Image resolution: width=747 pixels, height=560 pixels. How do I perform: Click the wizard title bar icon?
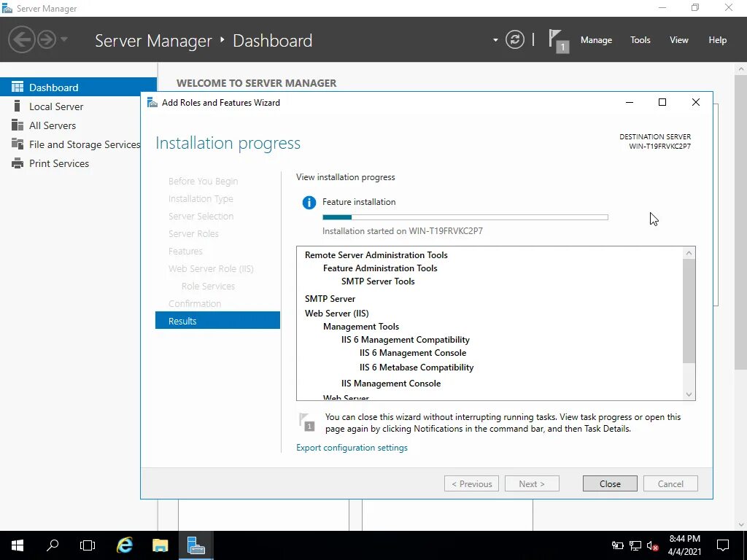tap(152, 102)
